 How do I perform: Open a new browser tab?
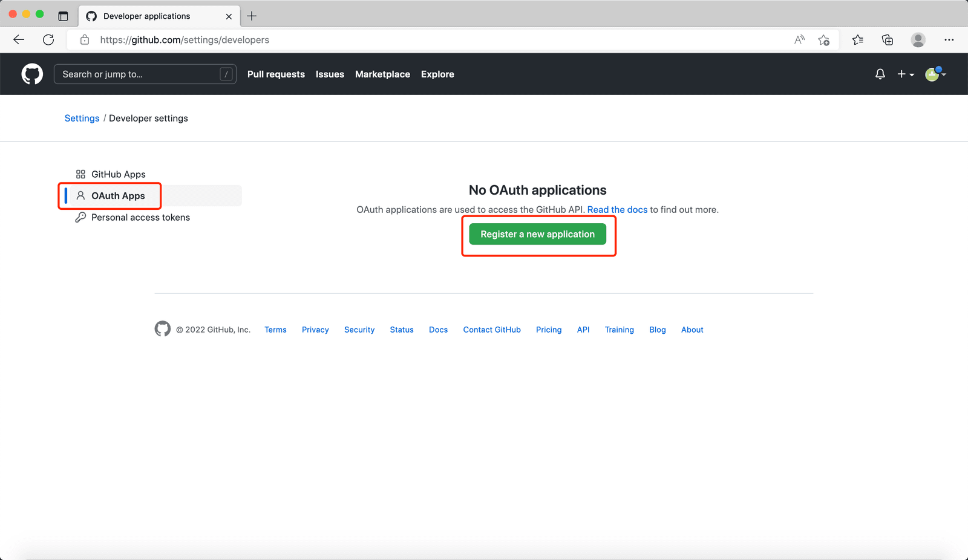[x=252, y=16]
